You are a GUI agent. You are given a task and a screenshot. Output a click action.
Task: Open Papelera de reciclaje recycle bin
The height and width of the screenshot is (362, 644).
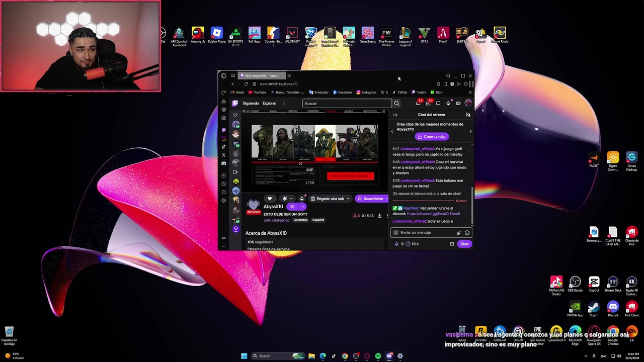tap(9, 336)
